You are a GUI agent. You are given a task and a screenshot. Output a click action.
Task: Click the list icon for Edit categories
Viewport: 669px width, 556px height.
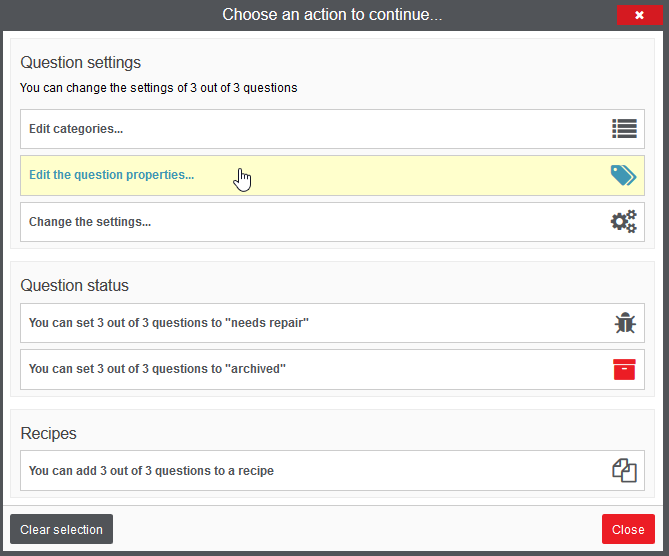coord(624,128)
